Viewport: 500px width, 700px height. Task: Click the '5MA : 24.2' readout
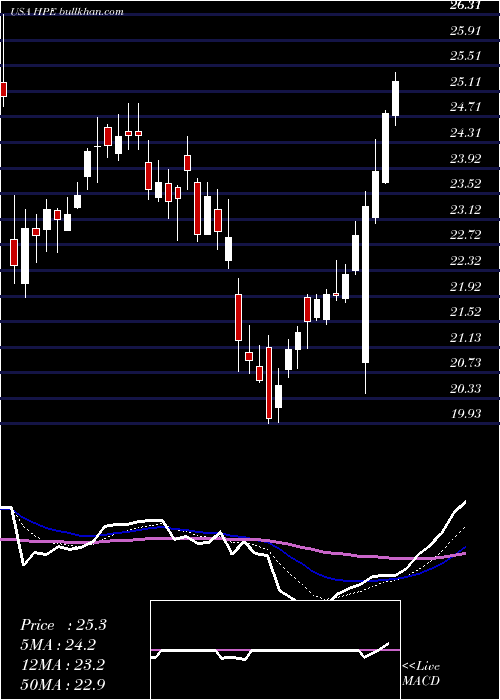58,645
